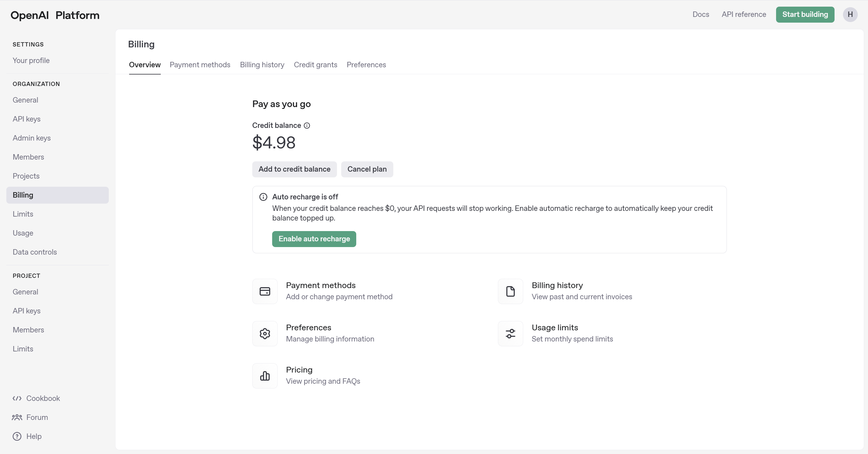Open the Forum people icon link

(17, 417)
